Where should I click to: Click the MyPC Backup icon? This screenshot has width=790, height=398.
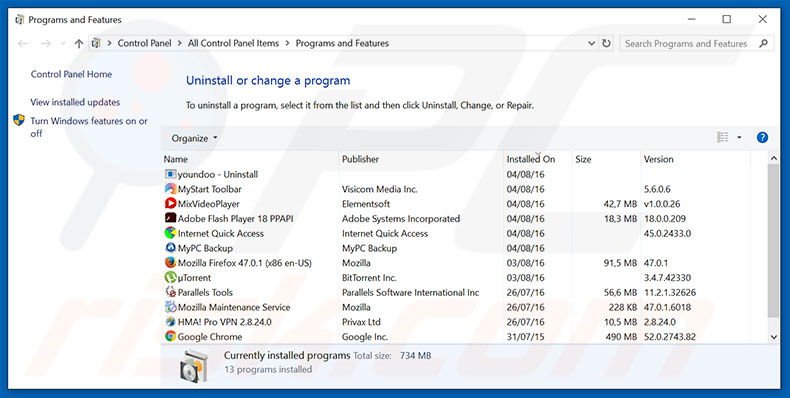(170, 248)
